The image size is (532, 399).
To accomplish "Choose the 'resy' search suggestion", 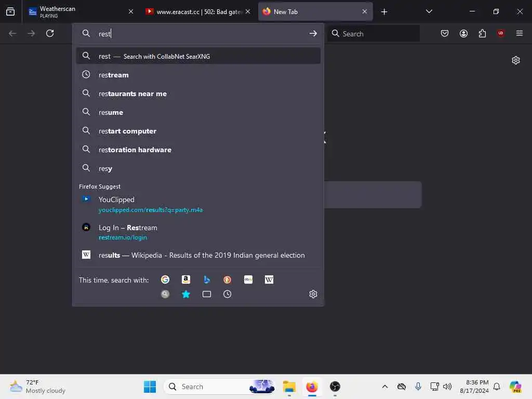I will [198, 168].
